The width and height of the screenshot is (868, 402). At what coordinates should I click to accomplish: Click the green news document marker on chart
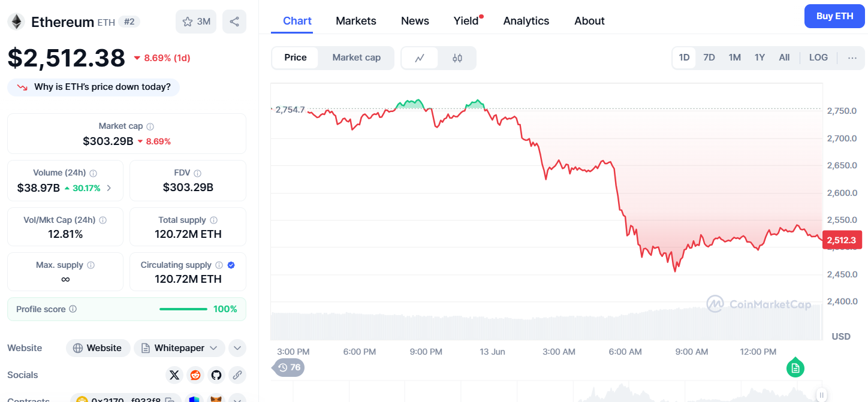795,368
